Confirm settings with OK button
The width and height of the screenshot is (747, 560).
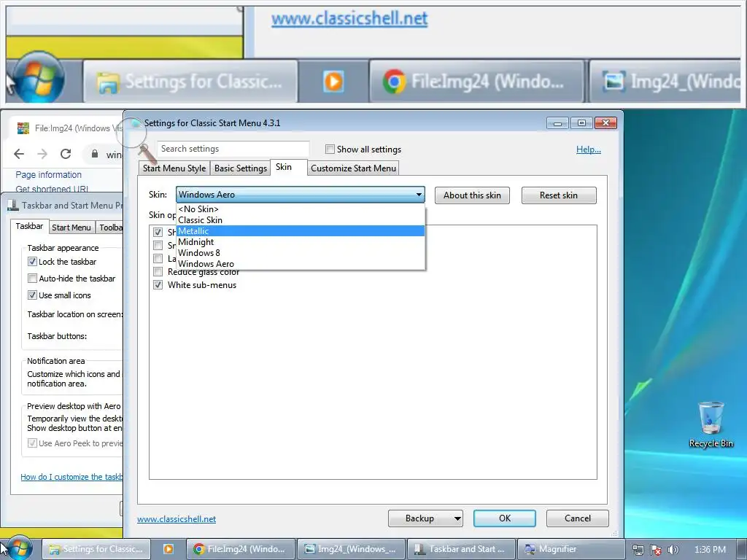pos(505,518)
